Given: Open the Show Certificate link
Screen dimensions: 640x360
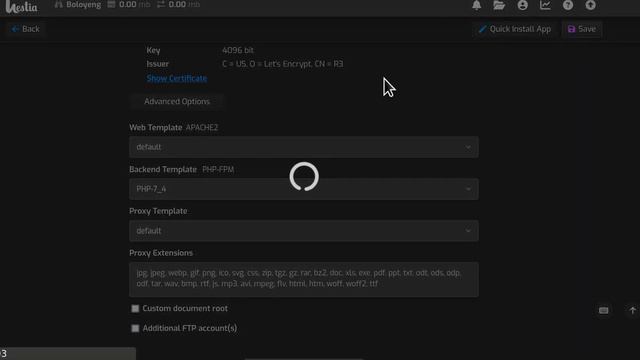Looking at the screenshot, I should (x=177, y=78).
